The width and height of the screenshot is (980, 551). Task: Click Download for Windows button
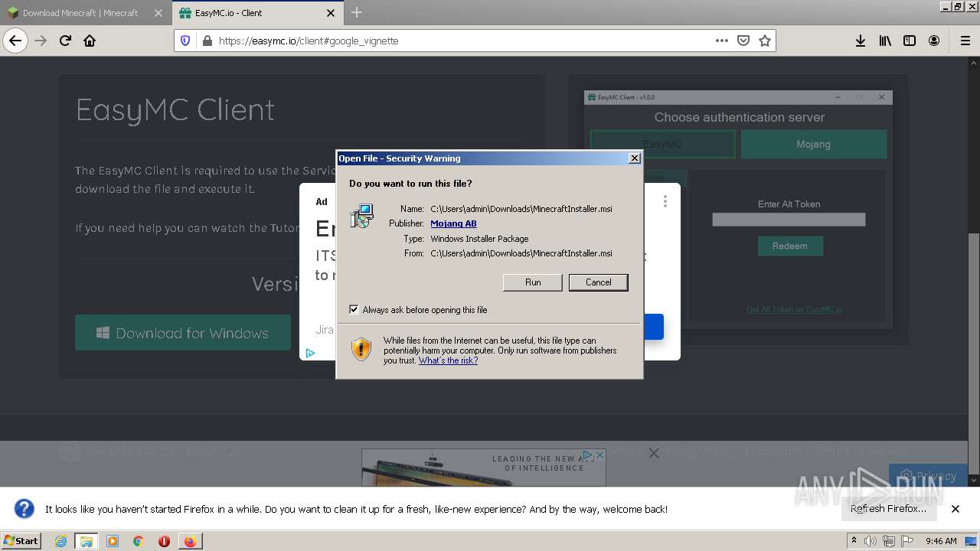(x=183, y=333)
